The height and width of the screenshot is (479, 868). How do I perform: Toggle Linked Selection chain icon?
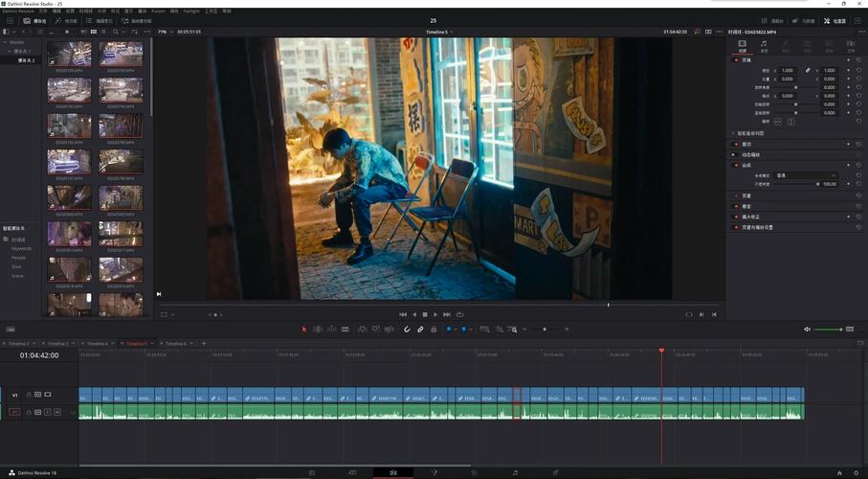tap(420, 330)
